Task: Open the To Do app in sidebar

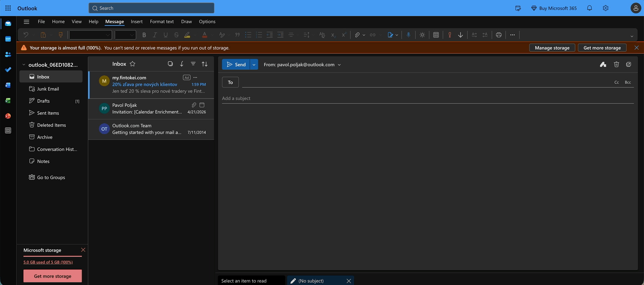Action: tap(8, 70)
